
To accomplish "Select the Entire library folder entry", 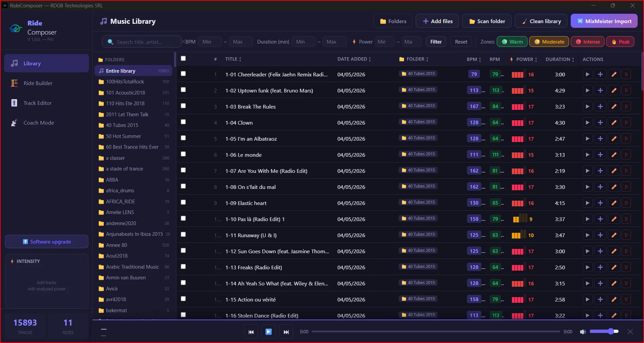I will [134, 71].
